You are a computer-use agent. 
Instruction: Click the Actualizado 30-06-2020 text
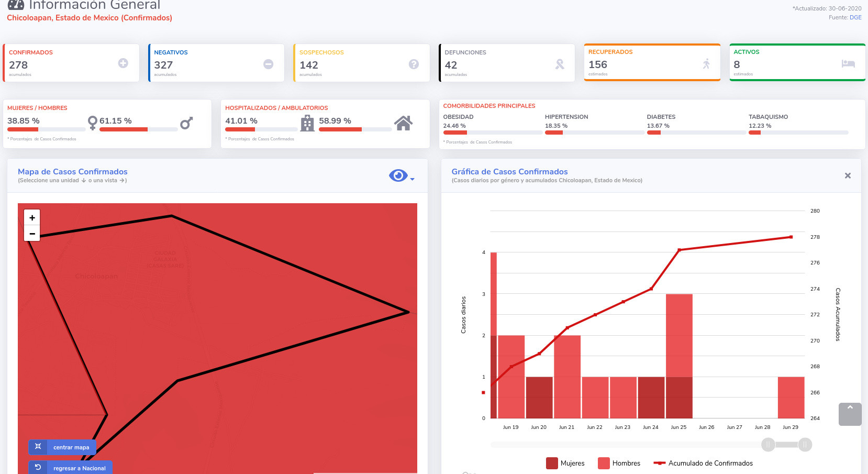(x=827, y=8)
